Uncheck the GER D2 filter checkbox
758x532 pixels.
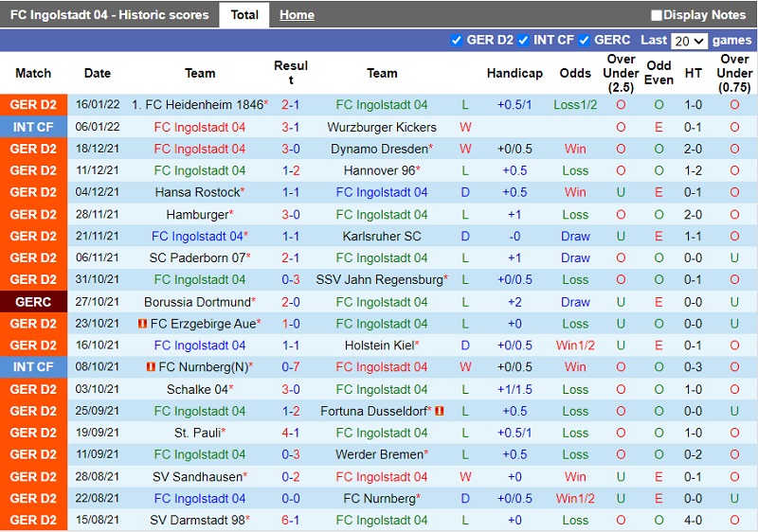456,40
